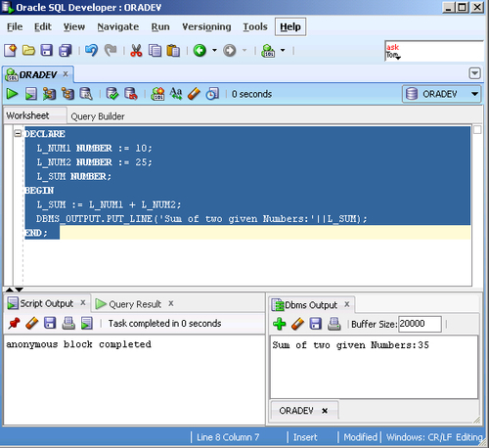
Task: Click the Buffer Size input field
Action: pyautogui.click(x=420, y=324)
